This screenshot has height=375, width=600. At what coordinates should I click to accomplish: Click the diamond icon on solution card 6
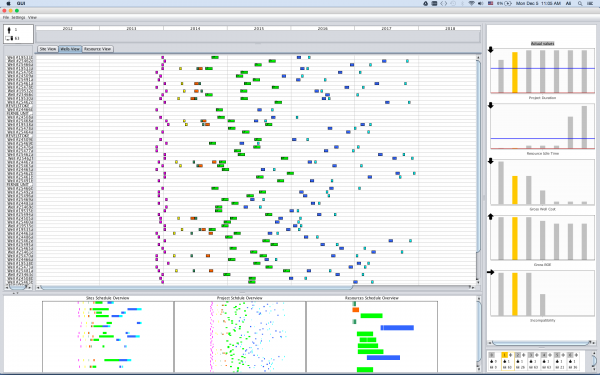pos(576,355)
